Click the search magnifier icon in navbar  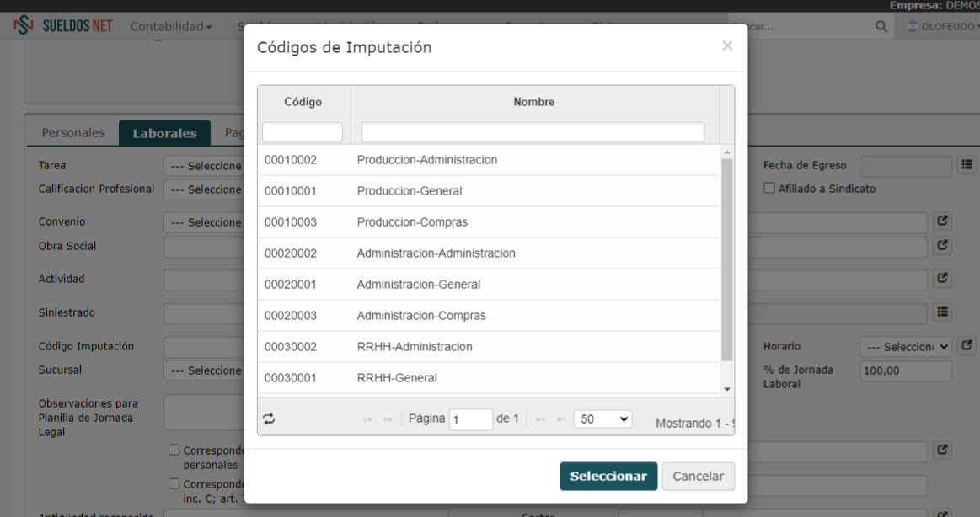click(881, 26)
